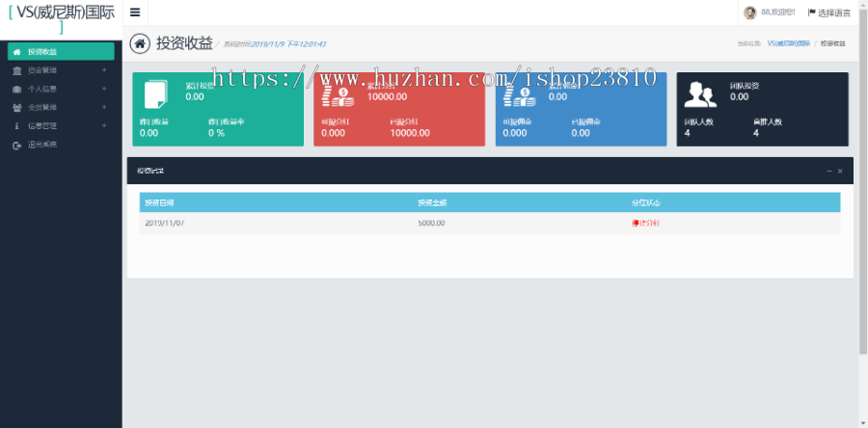The width and height of the screenshot is (868, 428).
Task: Click the 投资收益 breadcrumb text at right
Action: 833,43
